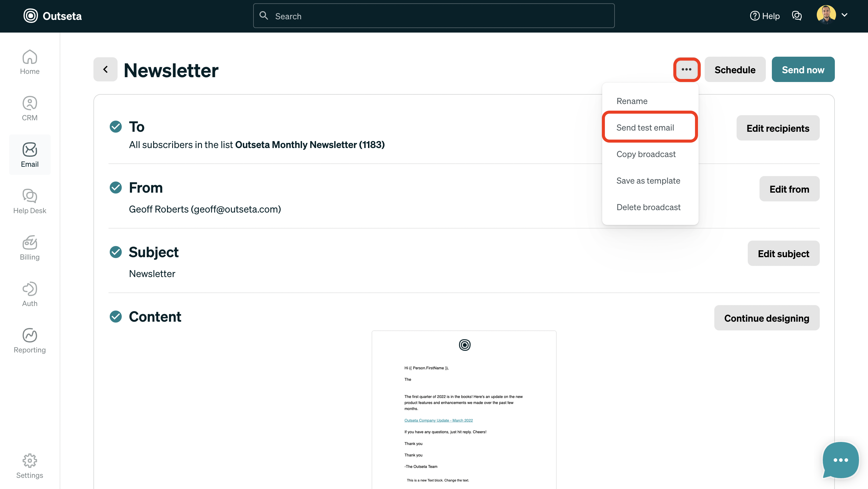
Task: Go back using the arrow button
Action: [x=105, y=69]
